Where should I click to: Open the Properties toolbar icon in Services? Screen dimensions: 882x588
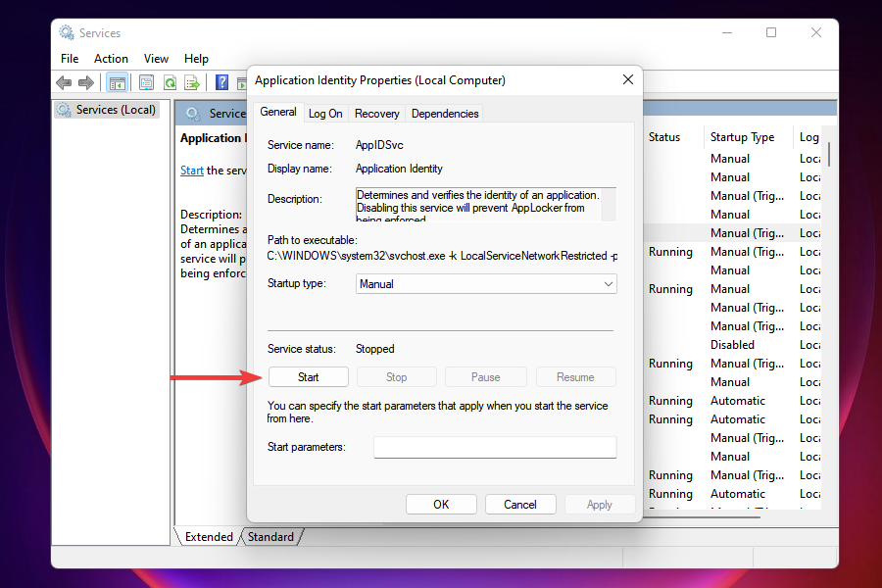pos(146,83)
